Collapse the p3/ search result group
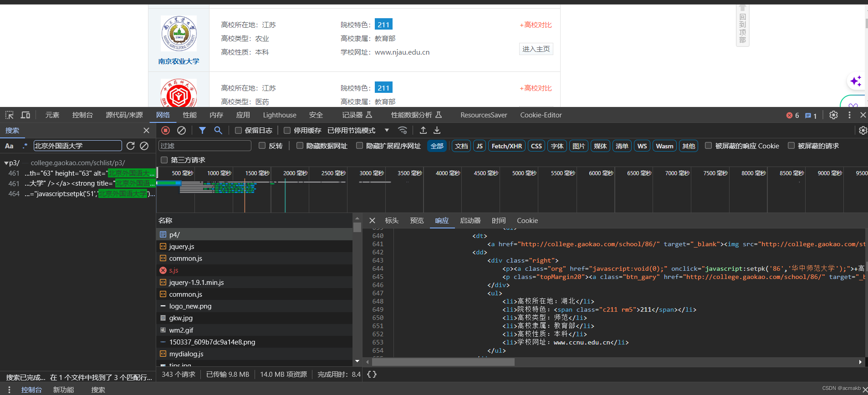This screenshot has width=868, height=395. pyautogui.click(x=6, y=163)
